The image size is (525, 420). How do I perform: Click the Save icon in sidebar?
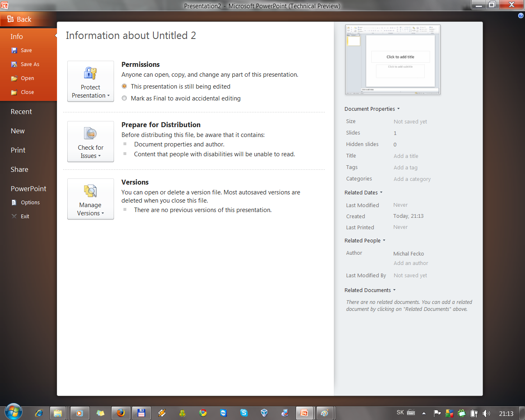[14, 50]
